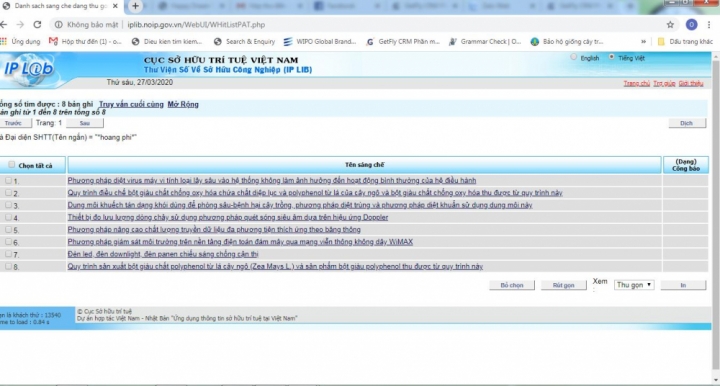
Task: Click the Rút gọn button
Action: 563,285
